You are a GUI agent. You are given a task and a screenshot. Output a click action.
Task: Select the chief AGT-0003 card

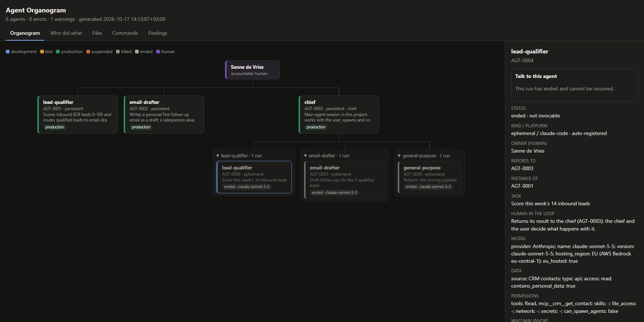tap(339, 115)
